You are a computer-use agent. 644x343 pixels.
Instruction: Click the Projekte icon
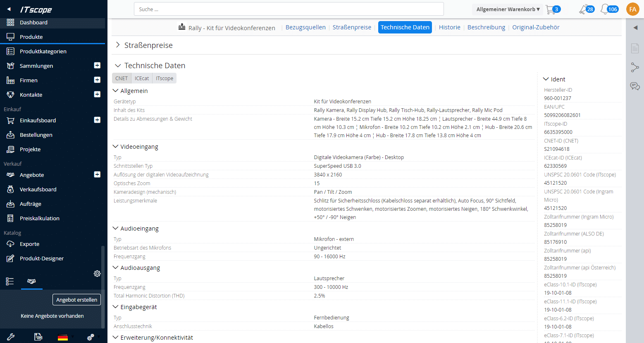pos(10,149)
